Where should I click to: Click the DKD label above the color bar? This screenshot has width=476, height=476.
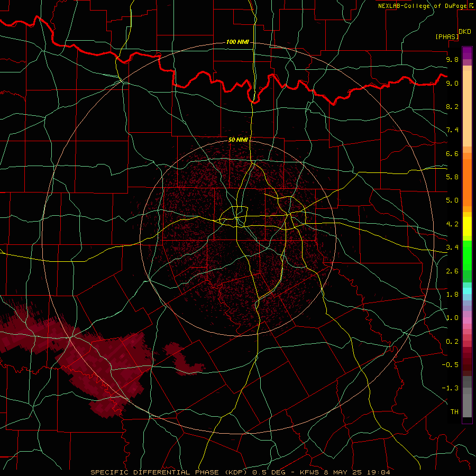pos(465,32)
